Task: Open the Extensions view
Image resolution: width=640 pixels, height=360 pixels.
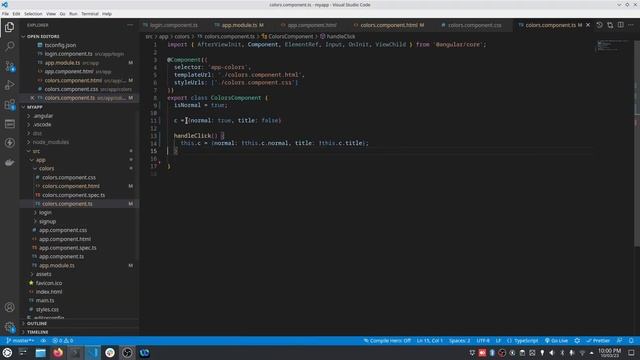Action: 9,104
